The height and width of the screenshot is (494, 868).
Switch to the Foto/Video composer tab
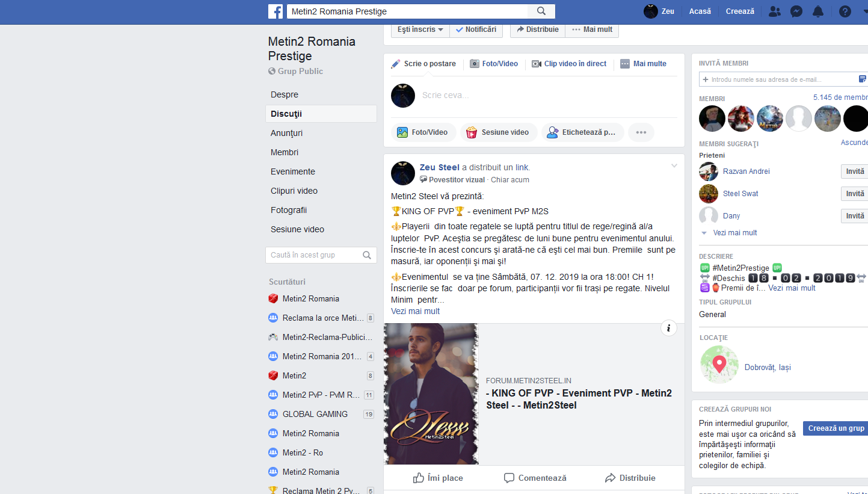[494, 64]
